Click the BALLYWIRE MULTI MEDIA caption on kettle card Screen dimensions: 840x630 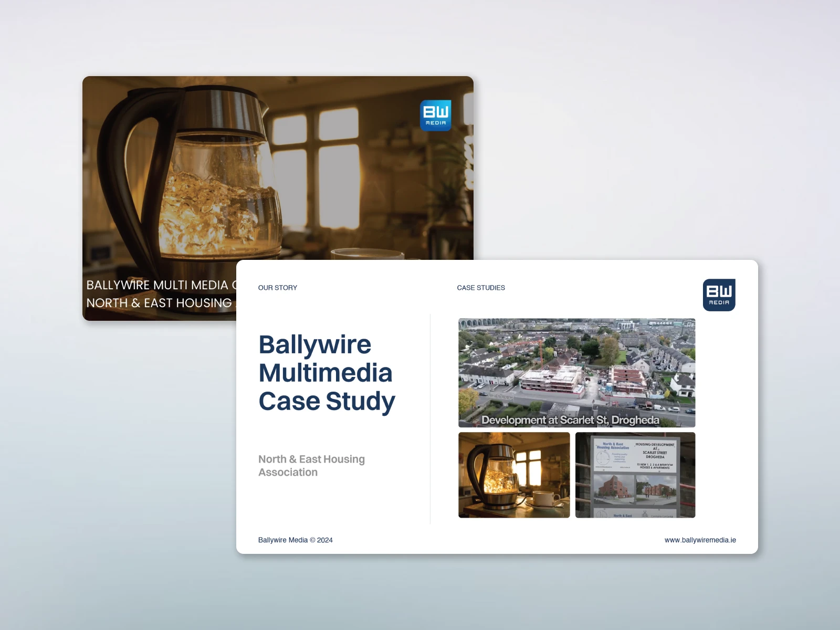161,285
